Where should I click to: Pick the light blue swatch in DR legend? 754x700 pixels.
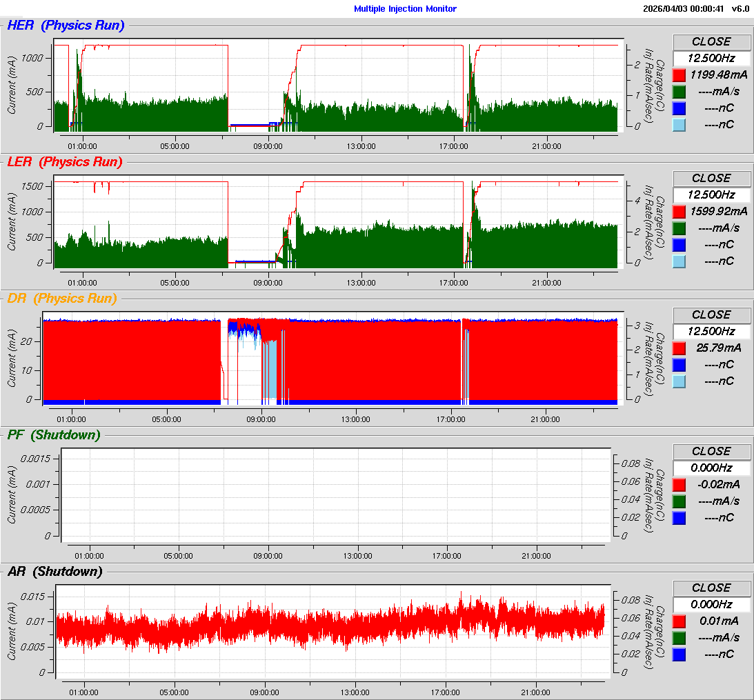(679, 381)
